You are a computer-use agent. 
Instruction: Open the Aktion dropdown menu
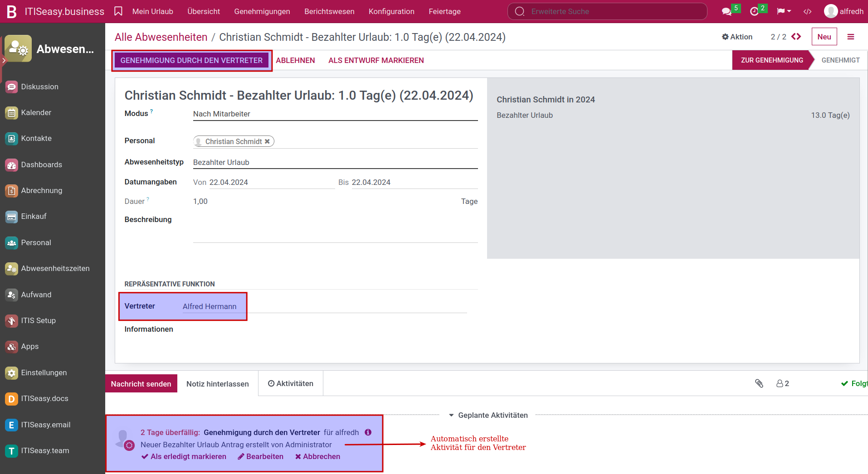click(x=737, y=37)
